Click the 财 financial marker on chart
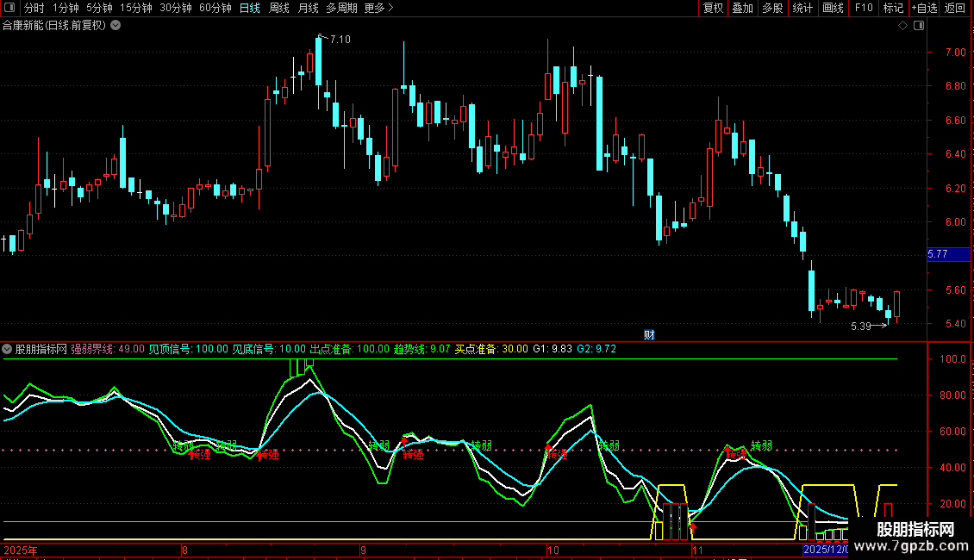Viewport: 974px width, 560px height. coord(649,334)
